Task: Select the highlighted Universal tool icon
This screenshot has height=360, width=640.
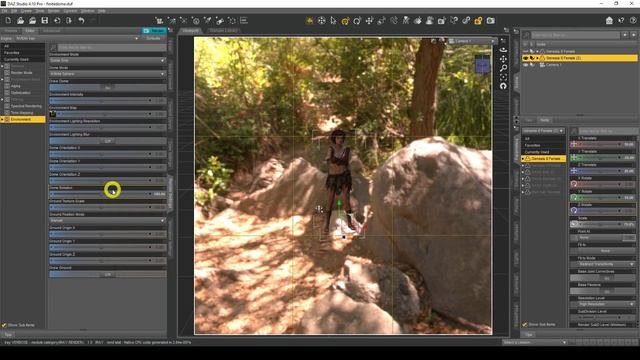Action: (x=345, y=20)
